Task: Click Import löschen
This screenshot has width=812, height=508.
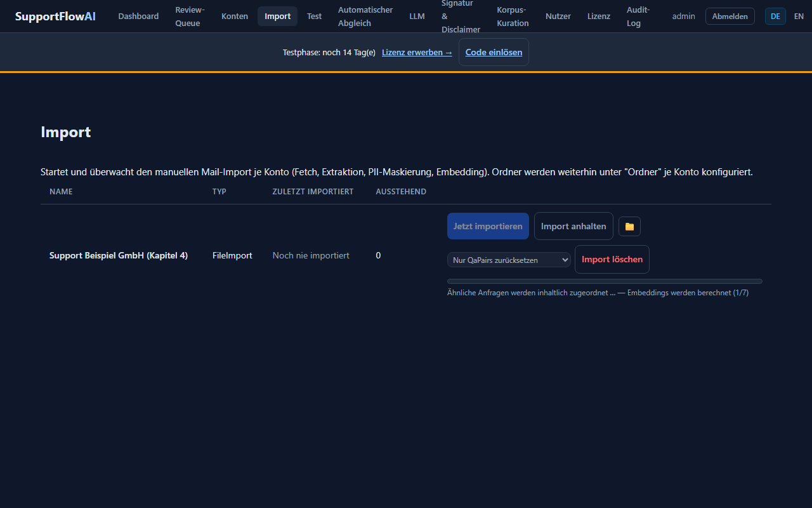Action: point(612,259)
